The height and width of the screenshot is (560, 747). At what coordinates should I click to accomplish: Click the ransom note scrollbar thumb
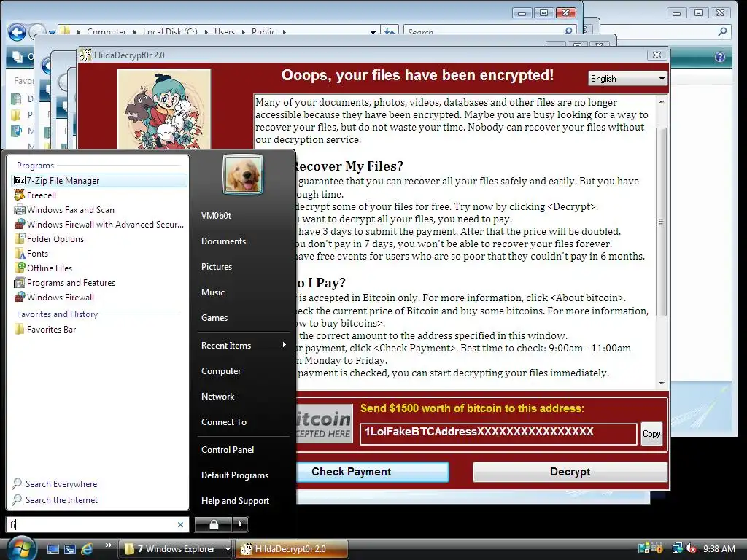point(661,222)
